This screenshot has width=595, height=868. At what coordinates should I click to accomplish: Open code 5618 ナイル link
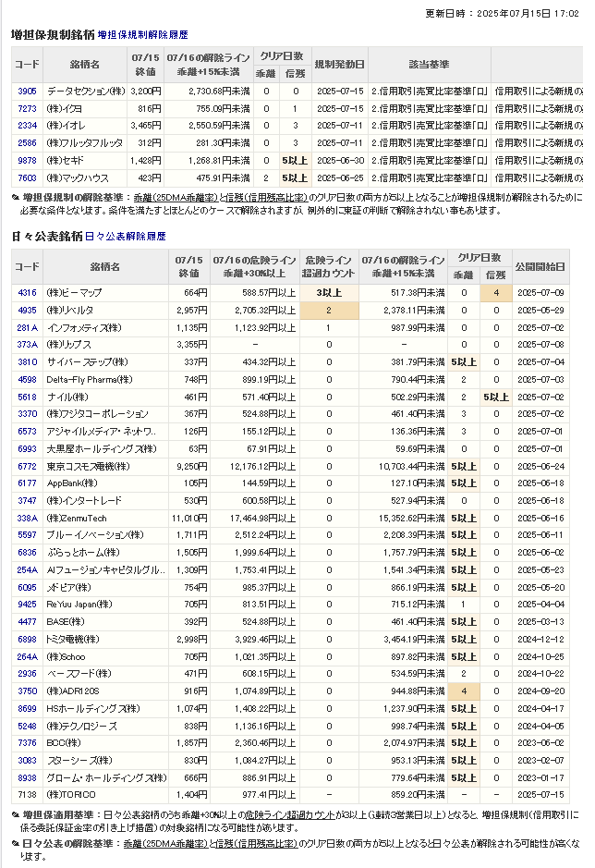click(x=27, y=397)
